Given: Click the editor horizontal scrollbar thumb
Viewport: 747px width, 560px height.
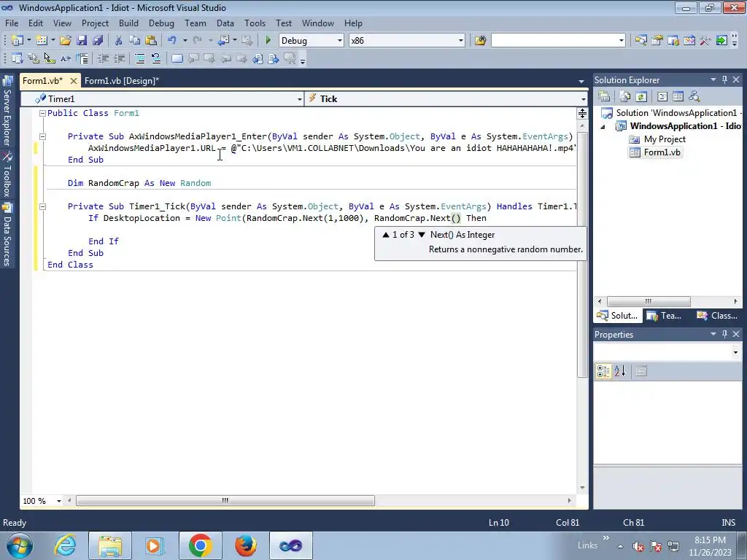Looking at the screenshot, I should click(225, 500).
